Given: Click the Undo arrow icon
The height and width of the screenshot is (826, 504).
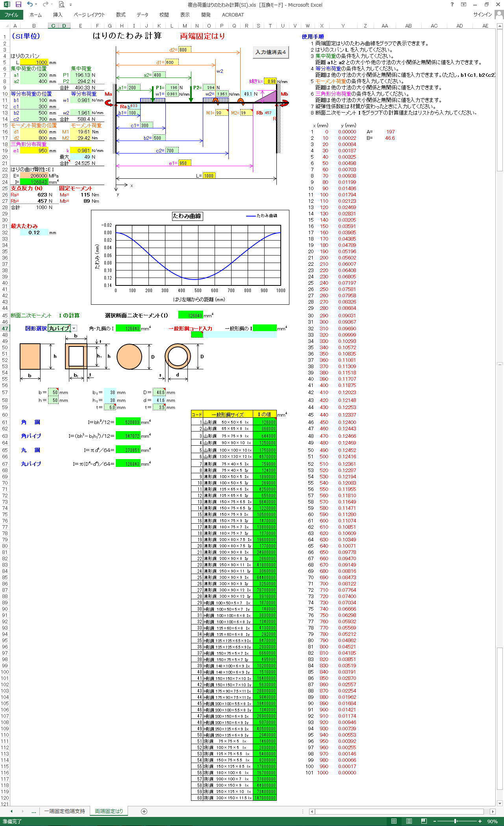Looking at the screenshot, I should coord(30,4).
